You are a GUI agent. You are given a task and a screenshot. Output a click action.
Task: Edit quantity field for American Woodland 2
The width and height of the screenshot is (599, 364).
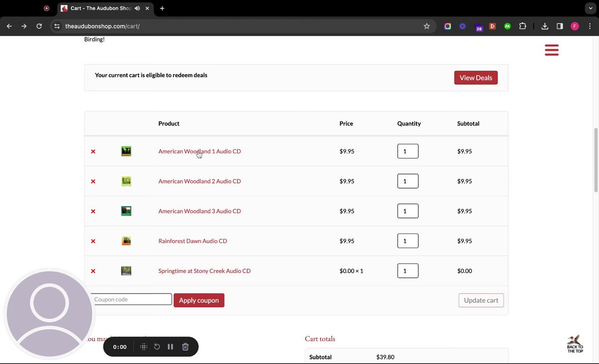coord(408,181)
